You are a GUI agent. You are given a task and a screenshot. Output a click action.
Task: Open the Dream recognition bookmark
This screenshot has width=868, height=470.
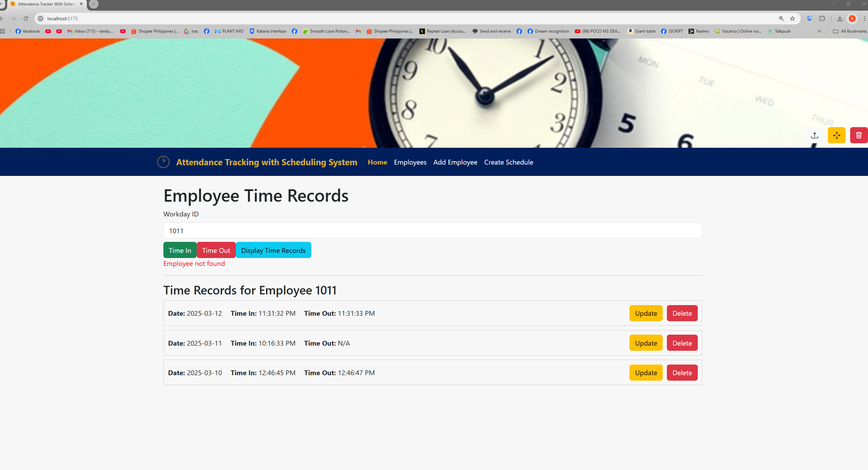[x=548, y=31]
